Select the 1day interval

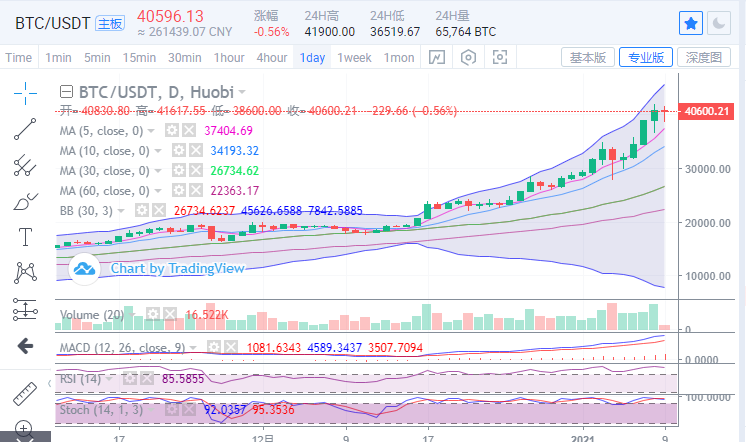point(312,58)
